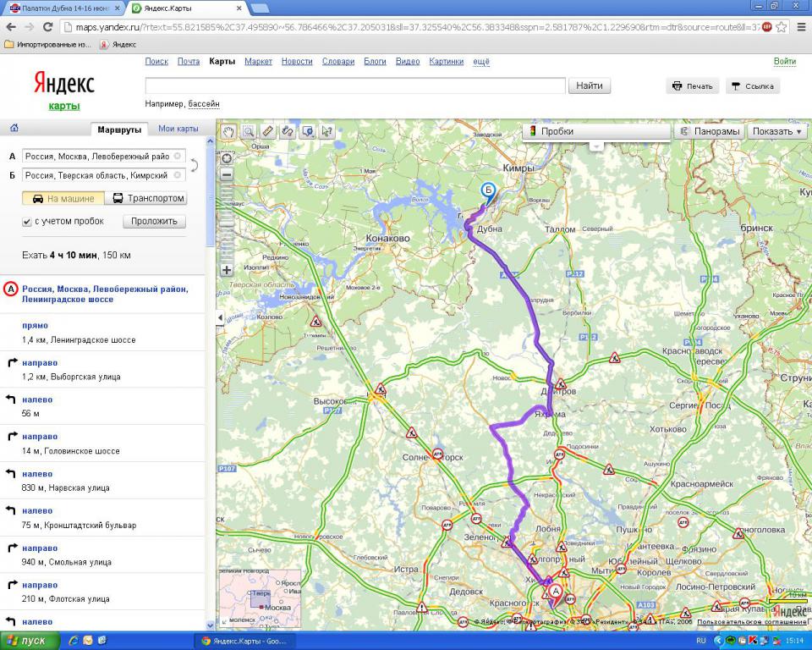The width and height of the screenshot is (812, 650).
Task: Switch to the 'Палатки Дубна' browser tab
Action: coord(65,8)
